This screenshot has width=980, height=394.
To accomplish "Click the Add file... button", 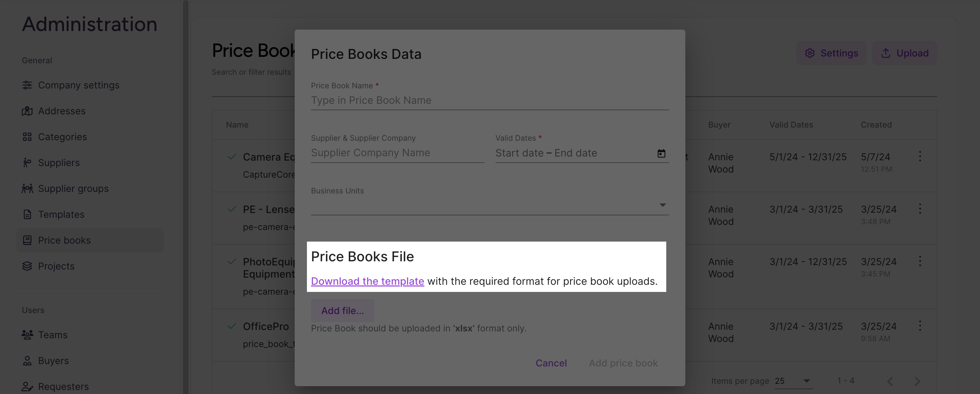I will click(342, 311).
